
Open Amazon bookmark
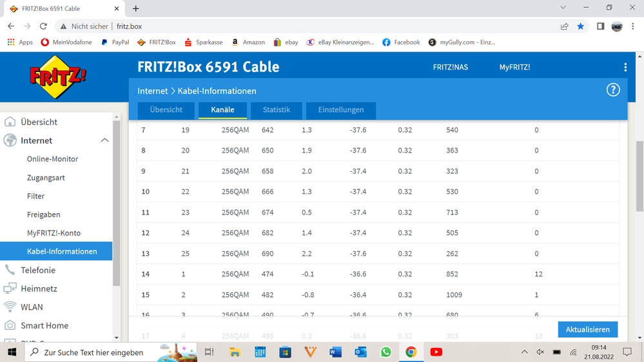(x=248, y=42)
